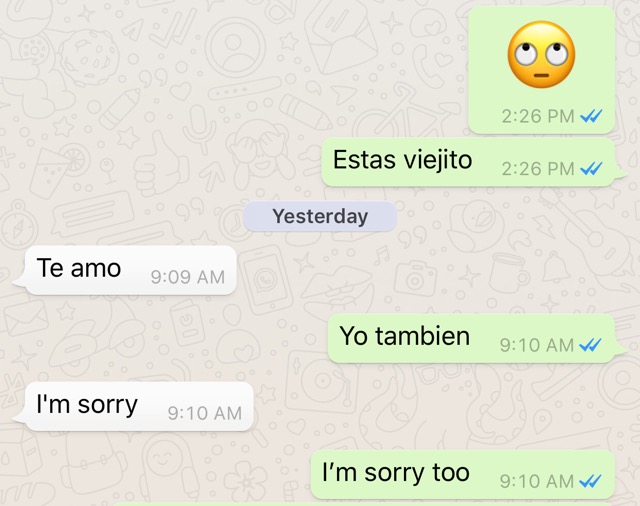Click the 2:26 PM time beside Estas viejito

[538, 169]
